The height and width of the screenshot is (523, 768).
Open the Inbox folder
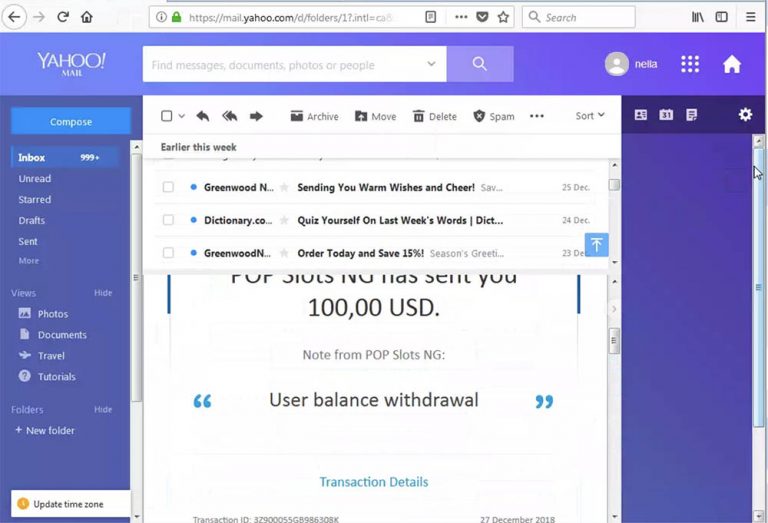click(x=65, y=158)
